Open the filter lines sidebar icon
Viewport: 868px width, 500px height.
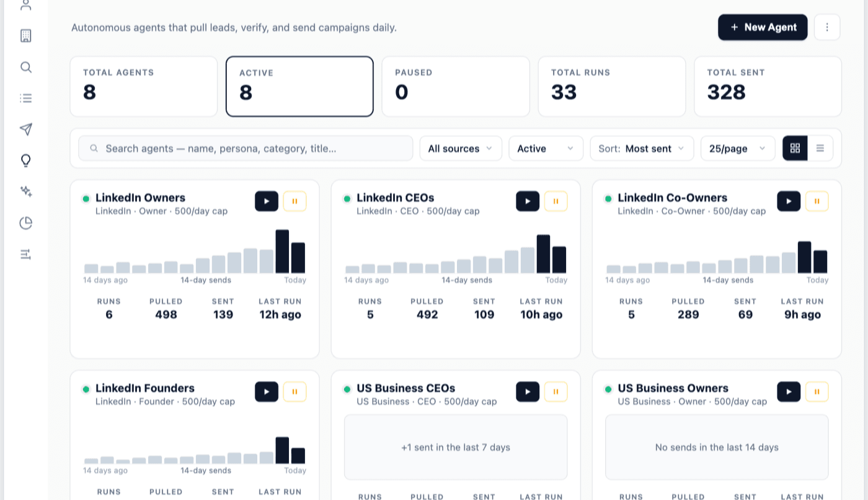coord(25,254)
